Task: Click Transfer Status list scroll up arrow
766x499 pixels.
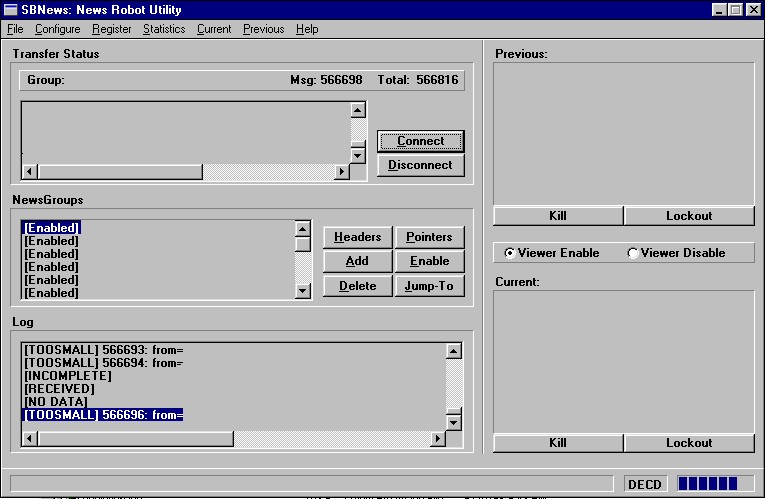Action: coord(358,109)
